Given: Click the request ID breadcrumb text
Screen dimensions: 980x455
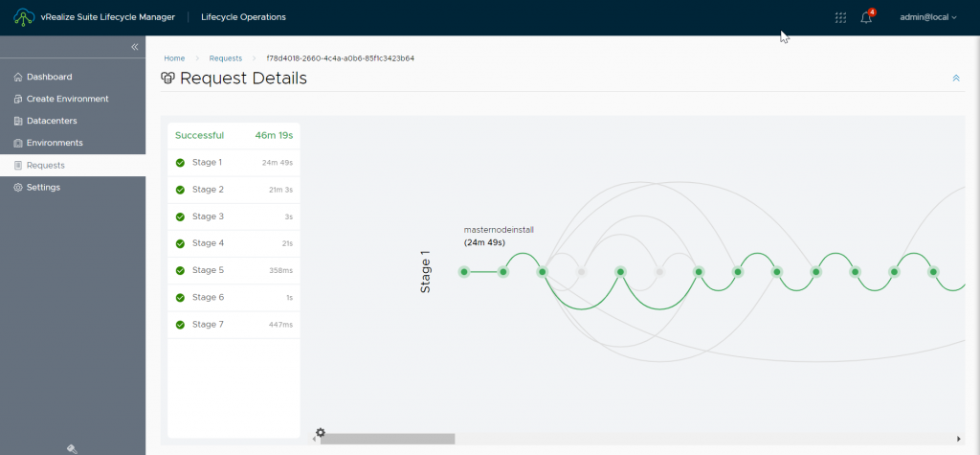Looking at the screenshot, I should pos(341,58).
